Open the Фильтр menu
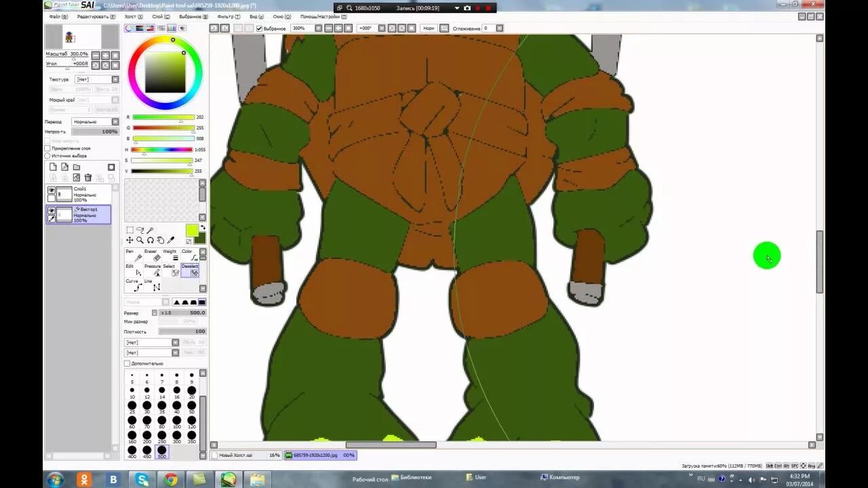Viewport: 868px width, 488px height. (x=227, y=16)
